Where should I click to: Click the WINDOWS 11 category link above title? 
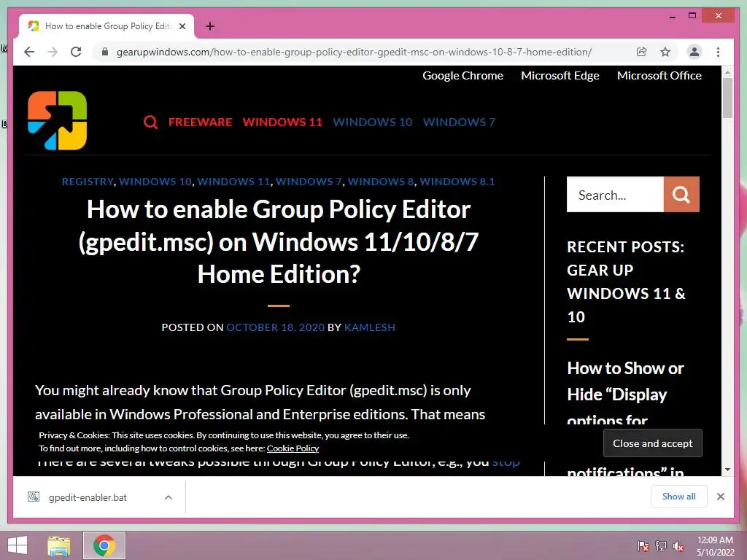[233, 182]
